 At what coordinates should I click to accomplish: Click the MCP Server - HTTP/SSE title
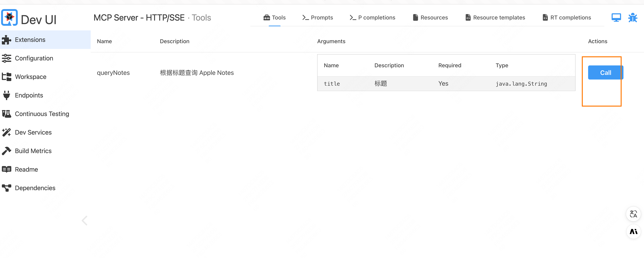coord(139,18)
